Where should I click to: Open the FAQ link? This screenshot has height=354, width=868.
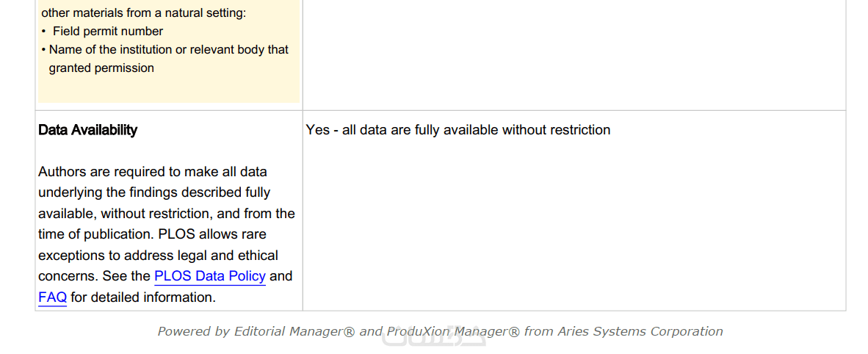(x=52, y=297)
